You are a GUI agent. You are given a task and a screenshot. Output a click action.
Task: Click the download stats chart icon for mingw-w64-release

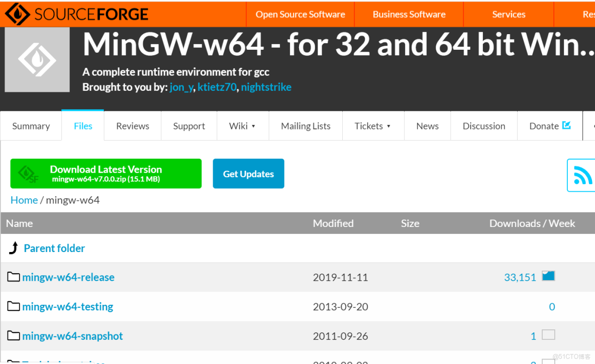click(548, 276)
